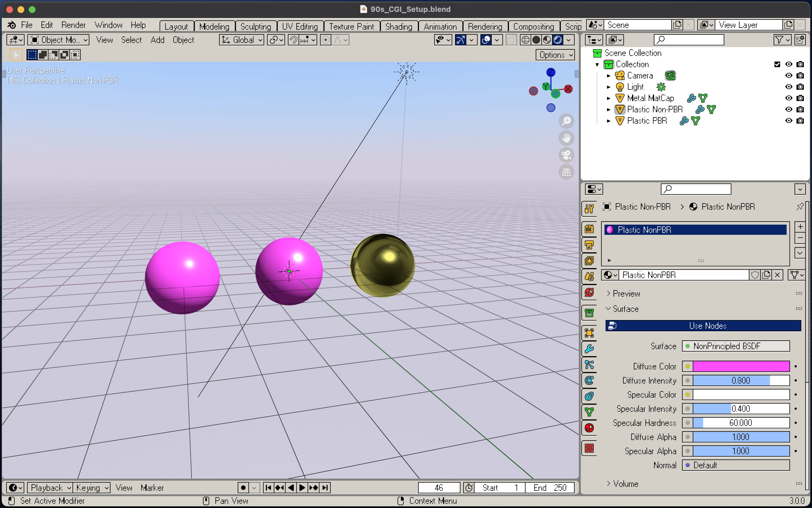Screen dimensions: 812x508
Task: Open the File menu
Action: [x=27, y=25]
